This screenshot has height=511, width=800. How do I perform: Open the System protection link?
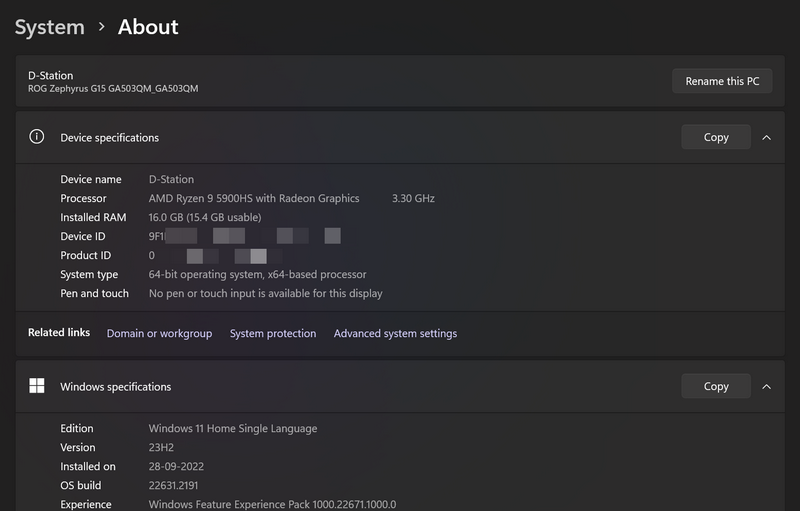pos(273,333)
